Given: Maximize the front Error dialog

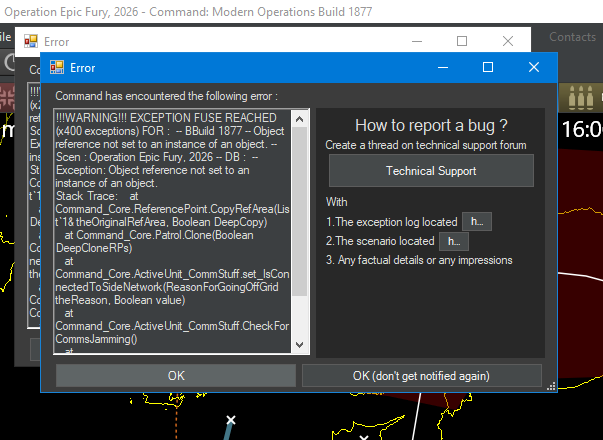Looking at the screenshot, I should coord(488,67).
